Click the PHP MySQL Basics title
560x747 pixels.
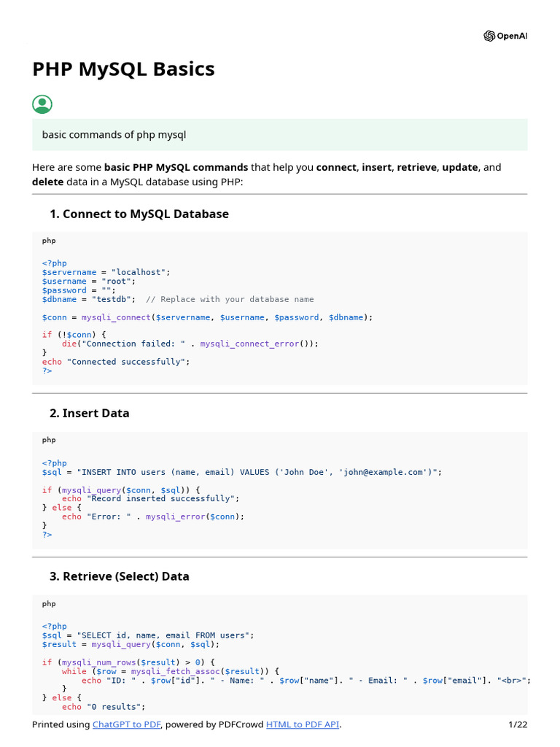point(123,69)
